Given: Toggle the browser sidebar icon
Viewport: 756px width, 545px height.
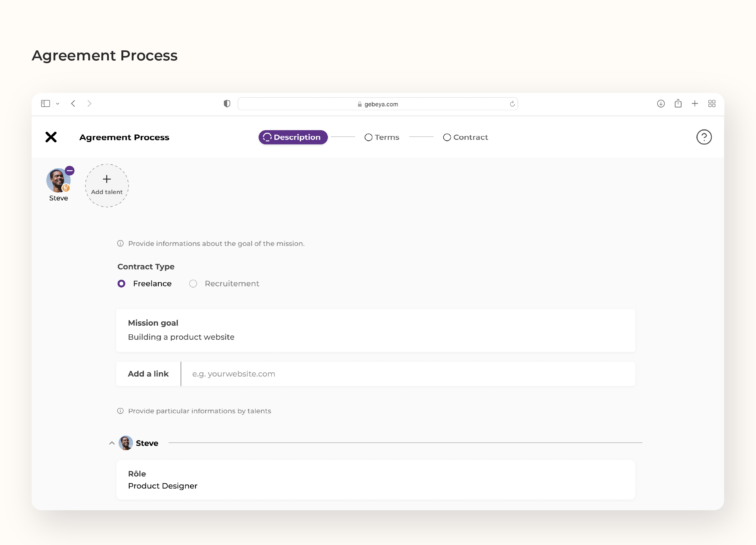Looking at the screenshot, I should pos(45,104).
